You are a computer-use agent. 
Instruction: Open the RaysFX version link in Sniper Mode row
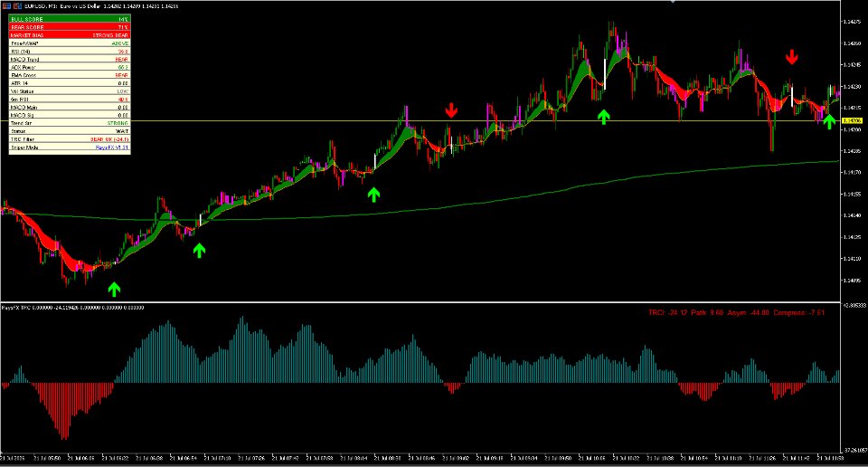pyautogui.click(x=112, y=148)
